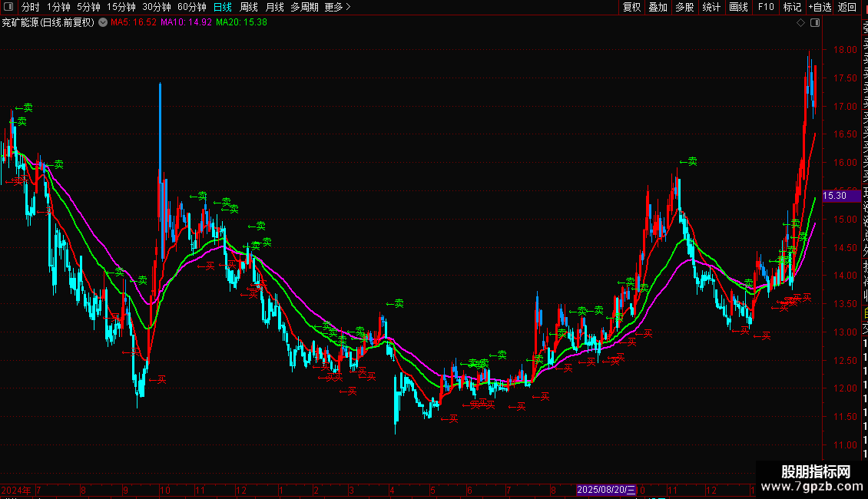Open the 多周期 multi-period view
This screenshot has width=868, height=499.
coord(304,7)
